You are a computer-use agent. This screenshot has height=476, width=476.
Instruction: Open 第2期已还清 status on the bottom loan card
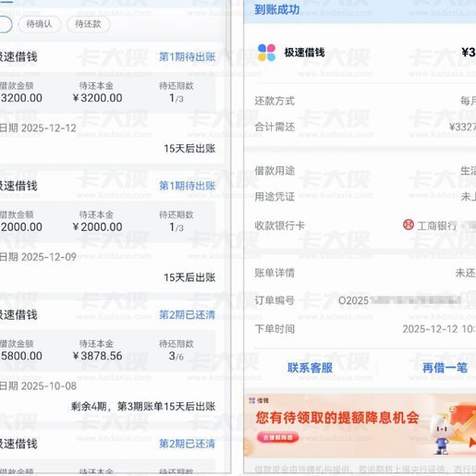187,444
